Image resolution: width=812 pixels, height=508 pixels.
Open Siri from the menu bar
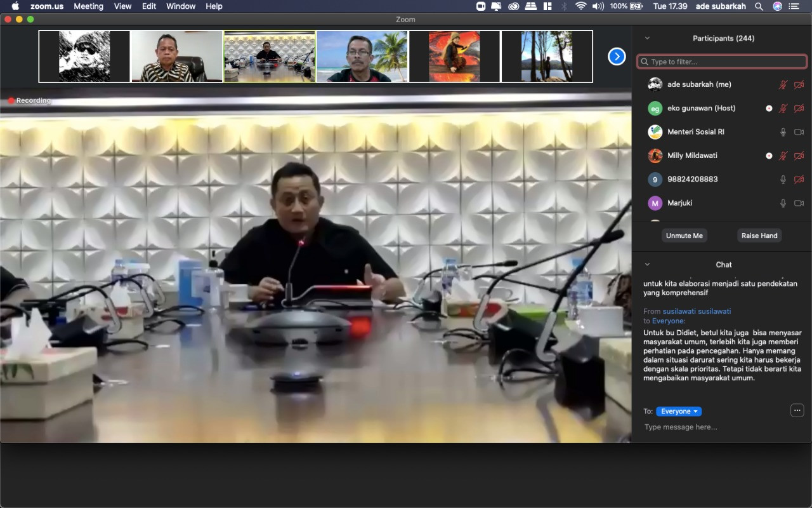pos(777,6)
